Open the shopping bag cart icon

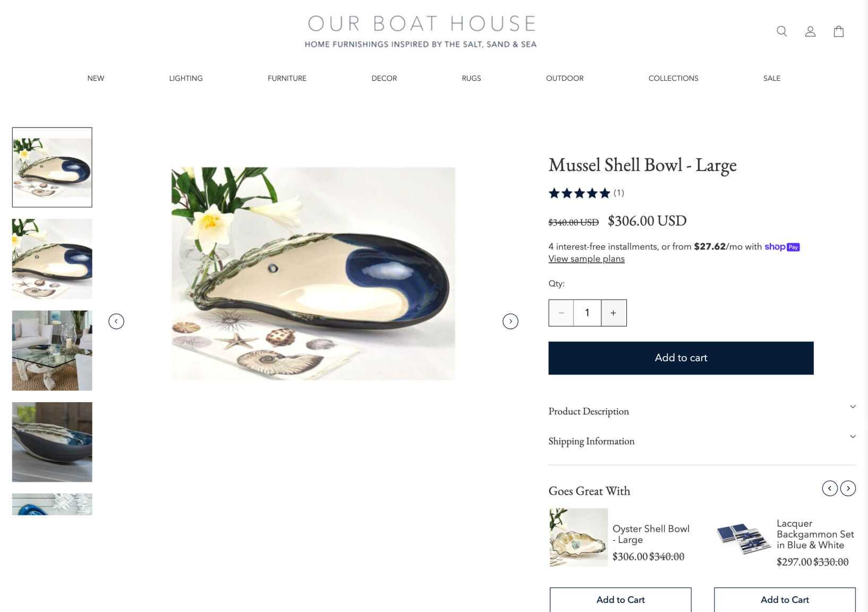coord(839,31)
